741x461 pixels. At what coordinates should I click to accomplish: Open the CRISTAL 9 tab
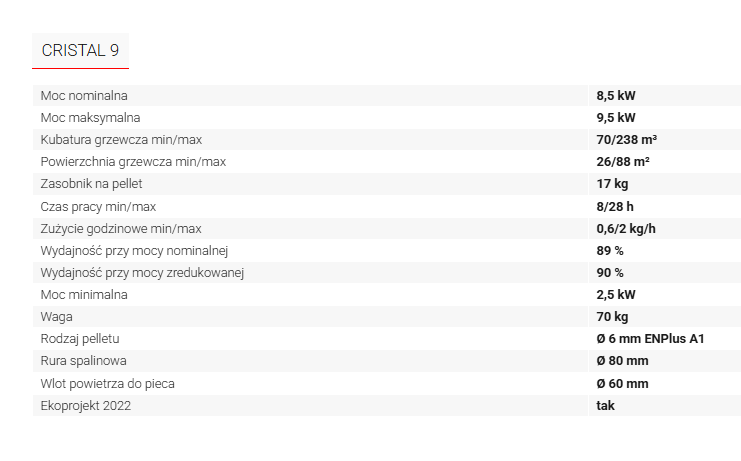click(80, 51)
